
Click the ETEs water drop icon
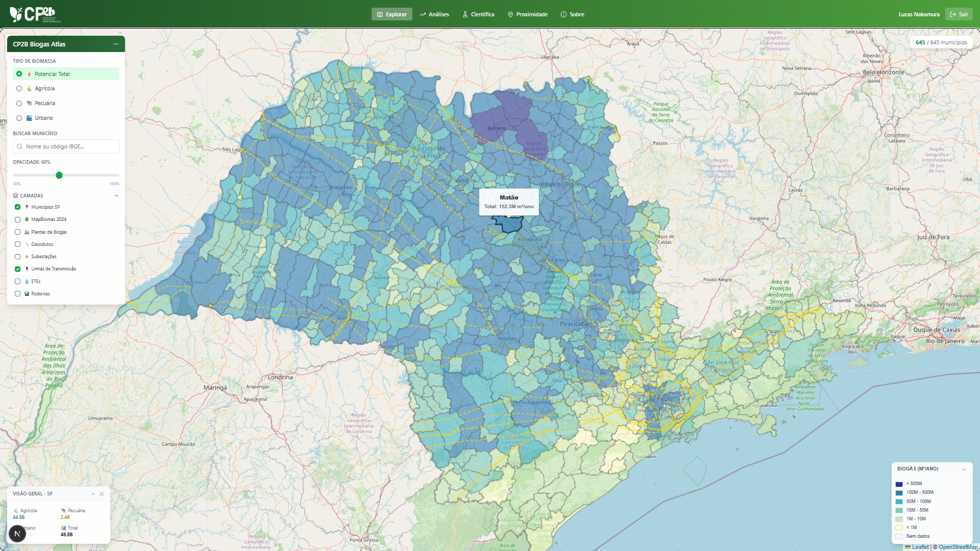coord(26,281)
